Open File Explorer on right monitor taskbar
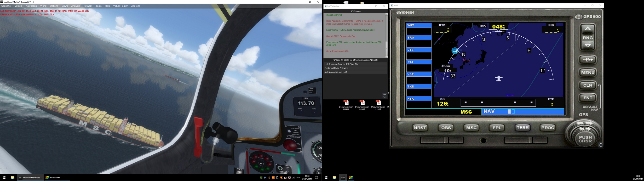644x181 pixels. (334, 178)
